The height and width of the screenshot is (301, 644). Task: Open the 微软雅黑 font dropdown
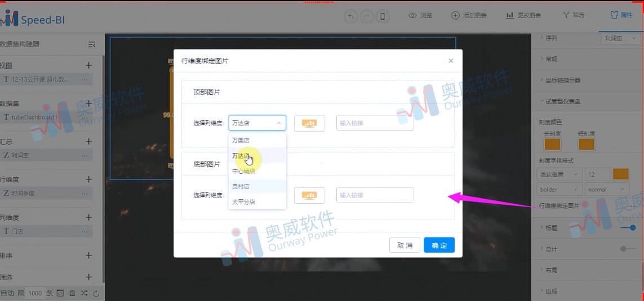pos(558,174)
